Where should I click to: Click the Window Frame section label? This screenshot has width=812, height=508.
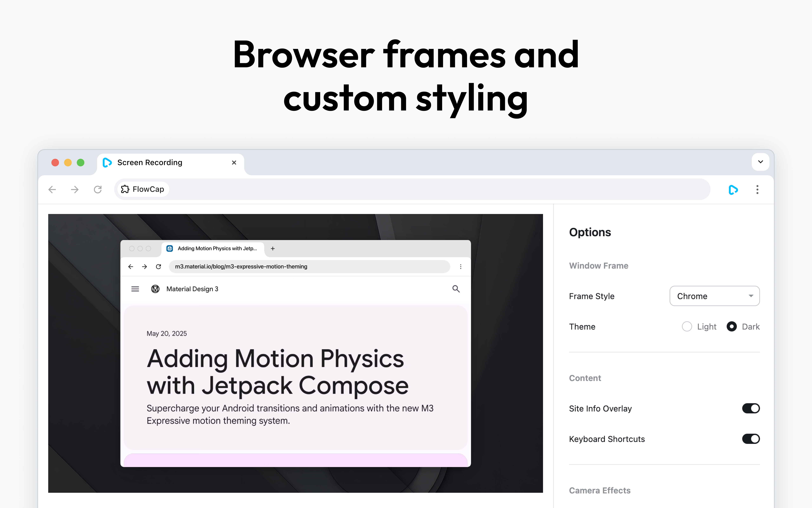click(599, 266)
